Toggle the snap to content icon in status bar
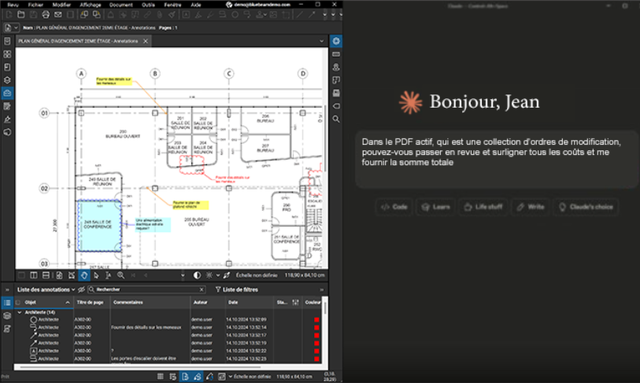 pyautogui.click(x=185, y=376)
